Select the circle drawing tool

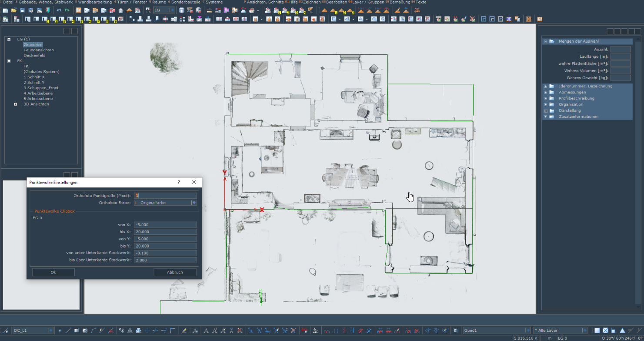coord(85,331)
